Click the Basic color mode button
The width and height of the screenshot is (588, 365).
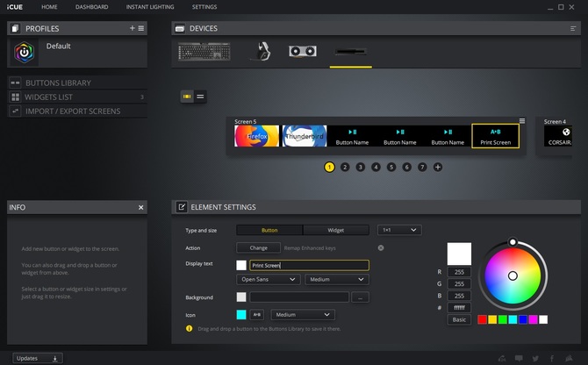[459, 319]
